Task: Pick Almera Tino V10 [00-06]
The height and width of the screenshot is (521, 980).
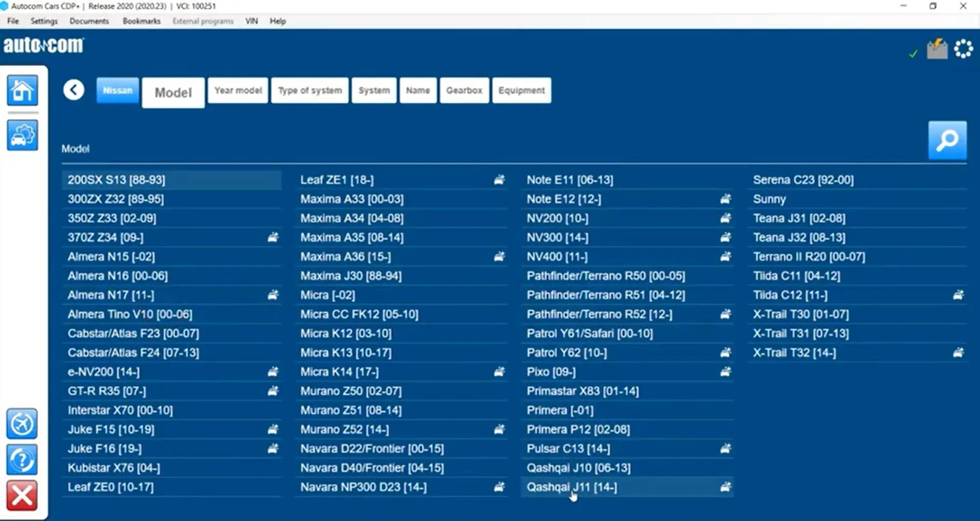Action: 172,314
